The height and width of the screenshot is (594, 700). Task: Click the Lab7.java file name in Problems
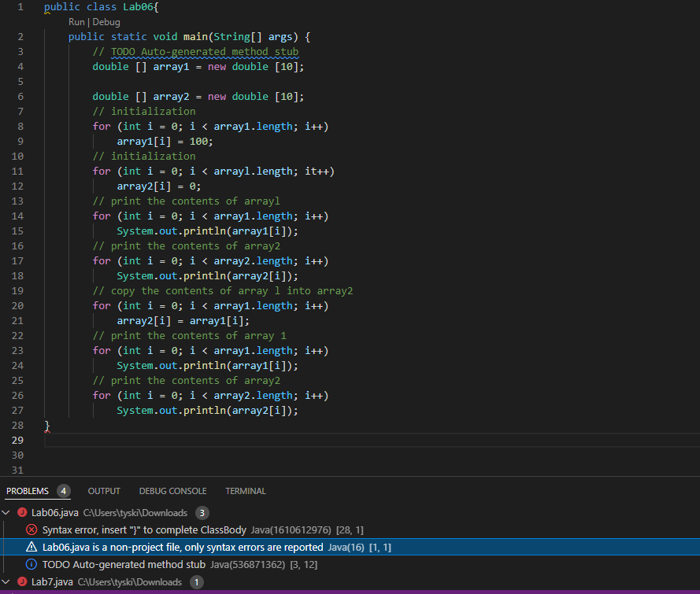tap(52, 582)
